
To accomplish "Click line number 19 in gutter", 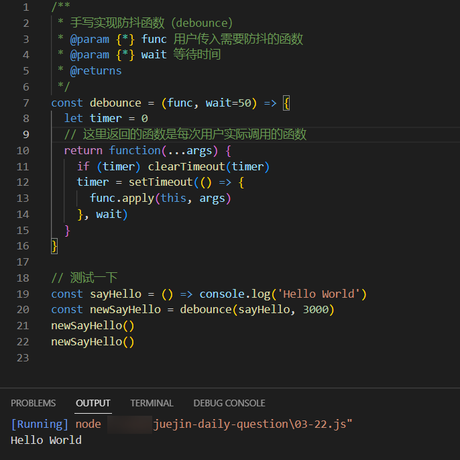I will 23,294.
